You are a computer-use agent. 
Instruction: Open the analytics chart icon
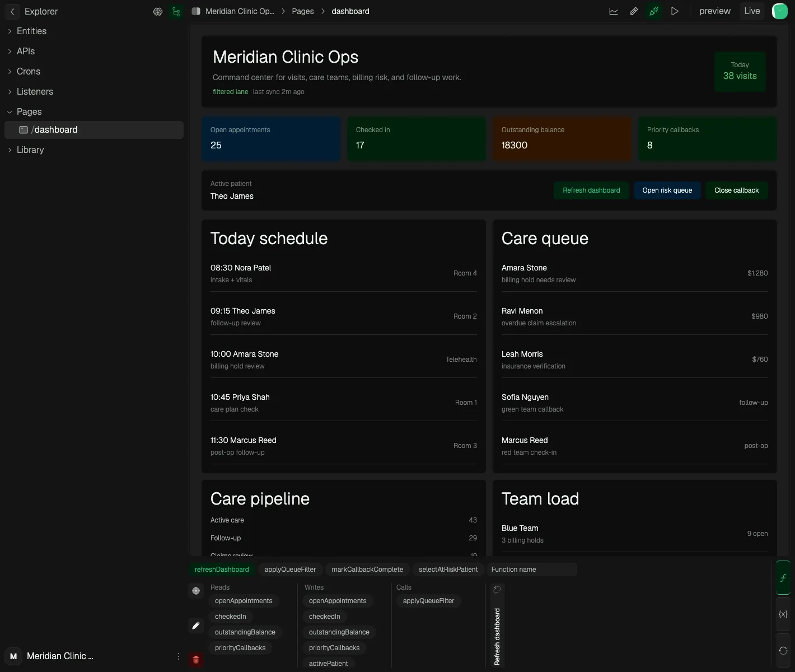pyautogui.click(x=614, y=11)
